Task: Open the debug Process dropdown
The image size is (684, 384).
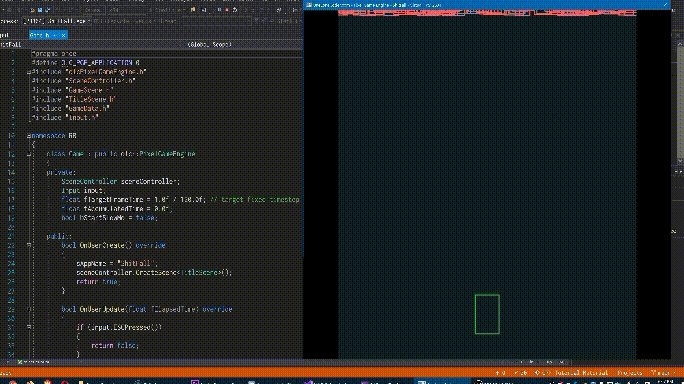Action: coord(57,21)
